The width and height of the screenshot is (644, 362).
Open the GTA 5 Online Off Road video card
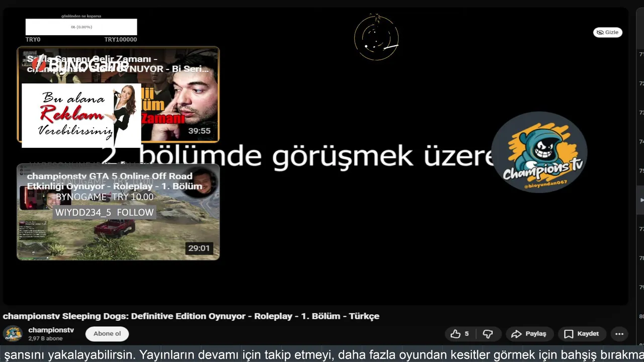(118, 212)
